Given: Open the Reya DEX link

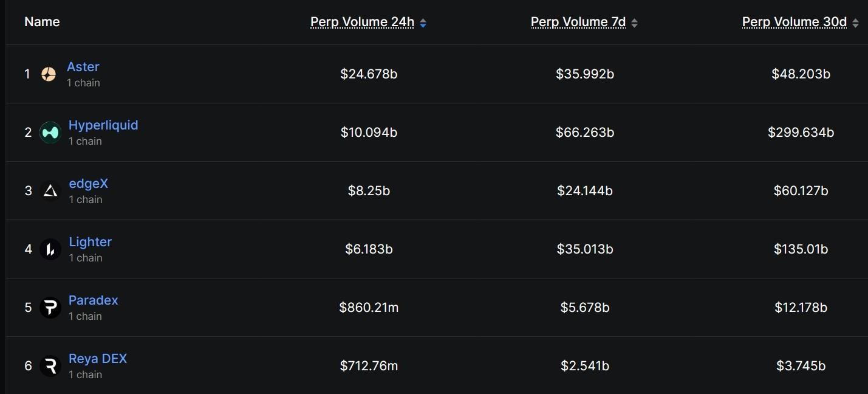Looking at the screenshot, I should tap(98, 359).
